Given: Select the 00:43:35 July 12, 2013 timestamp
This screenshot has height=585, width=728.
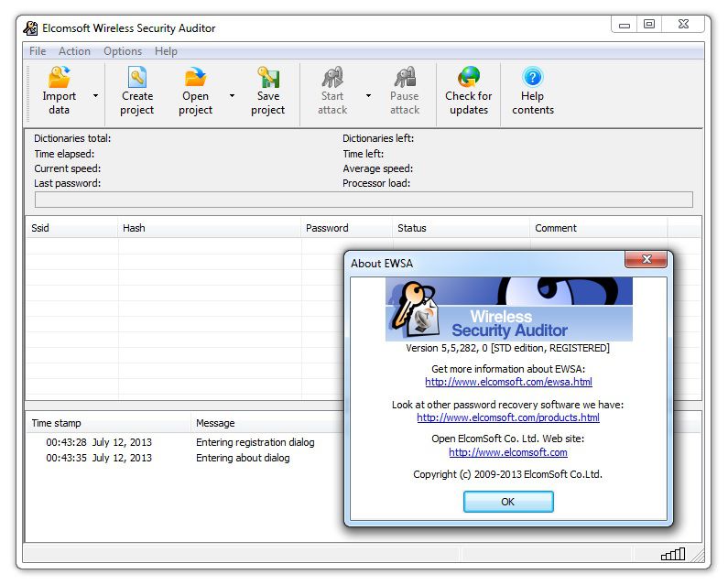Looking at the screenshot, I should (x=98, y=458).
